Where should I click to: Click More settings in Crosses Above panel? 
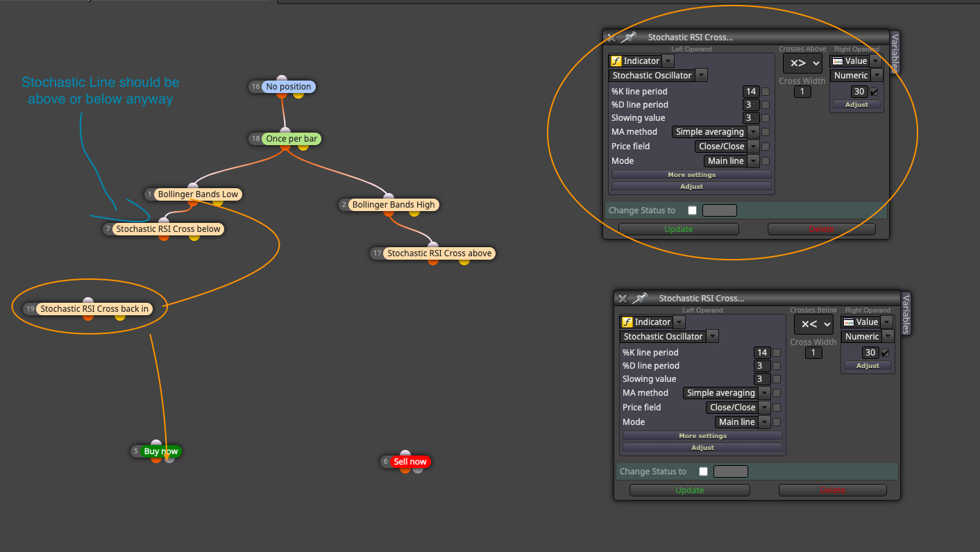[x=691, y=175]
